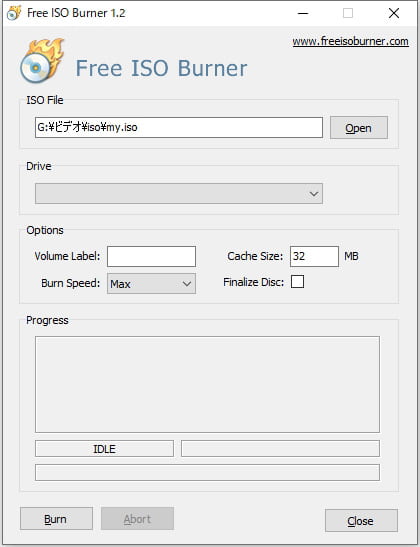420x547 pixels.
Task: Click the bottom progress bar
Action: (207, 472)
